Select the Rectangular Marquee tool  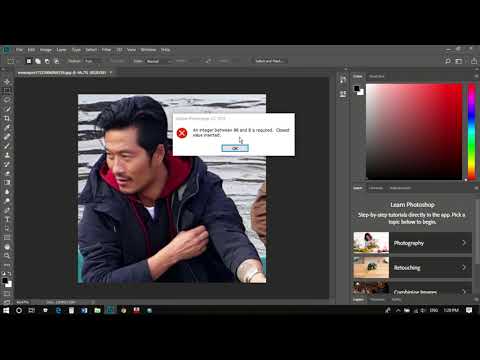pyautogui.click(x=7, y=91)
